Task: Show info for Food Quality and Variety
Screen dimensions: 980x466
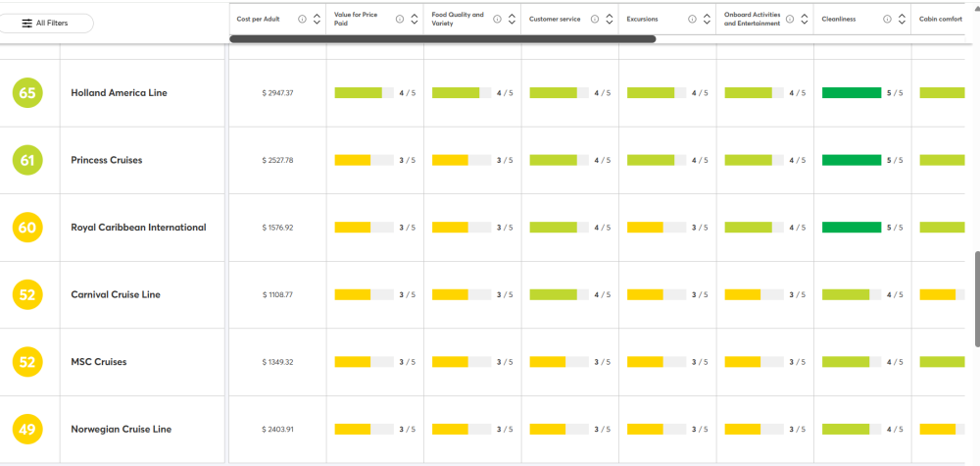Action: click(498, 20)
